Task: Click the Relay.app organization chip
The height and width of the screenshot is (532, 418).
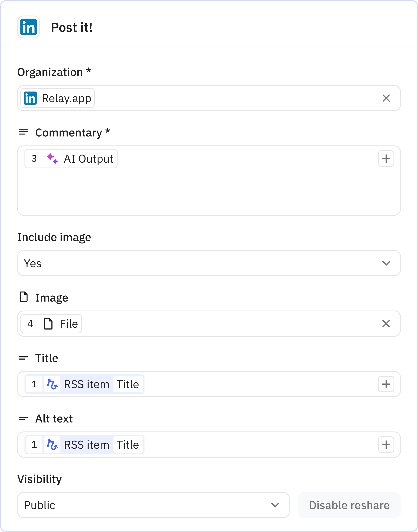Action: pyautogui.click(x=58, y=98)
